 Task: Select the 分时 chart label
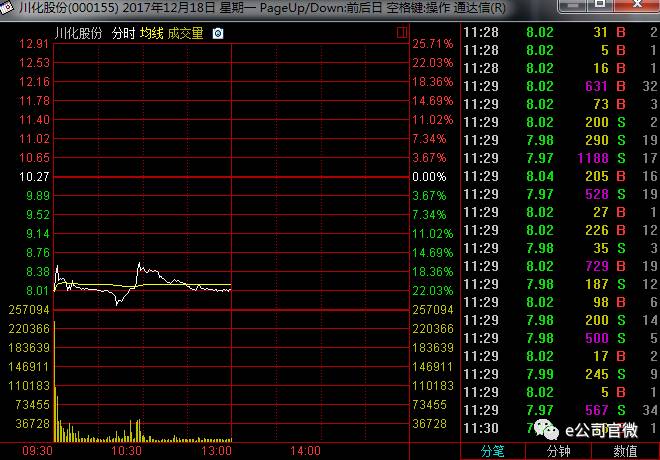[123, 33]
